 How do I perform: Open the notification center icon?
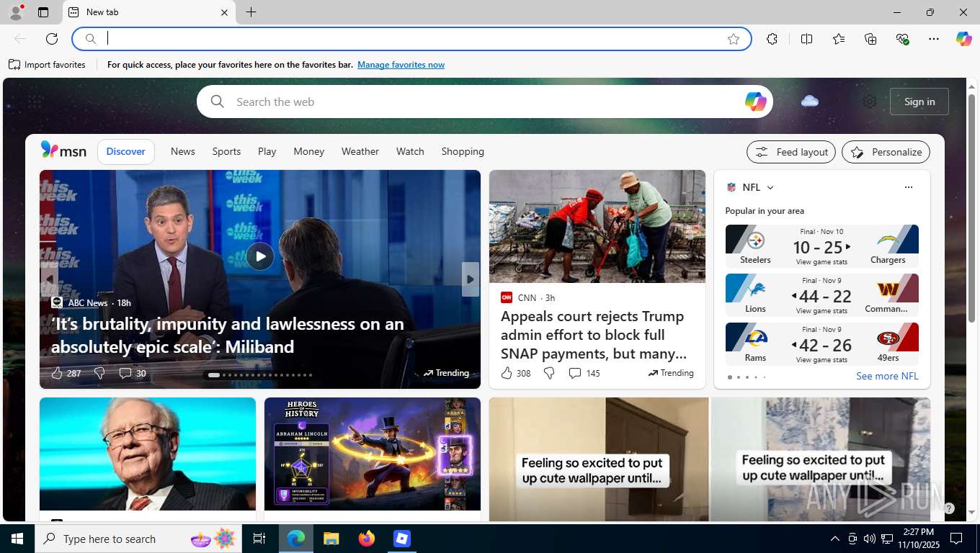pos(956,539)
